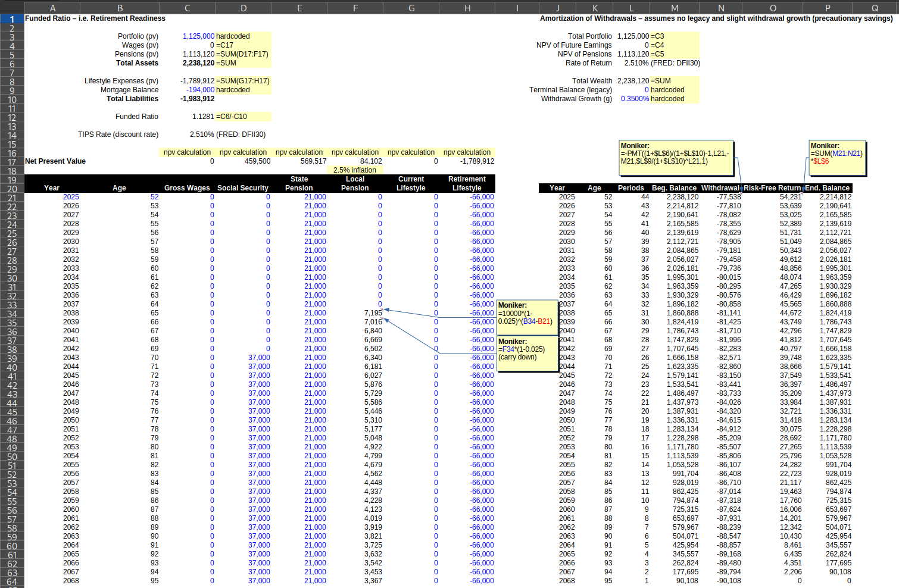Click the '1.1281' funded ratio value

tap(203, 117)
